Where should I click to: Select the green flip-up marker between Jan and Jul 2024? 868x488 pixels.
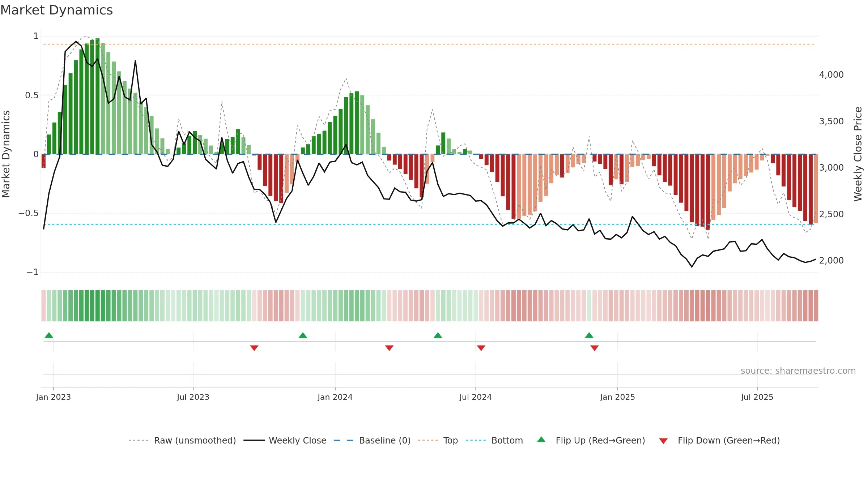pos(438,335)
